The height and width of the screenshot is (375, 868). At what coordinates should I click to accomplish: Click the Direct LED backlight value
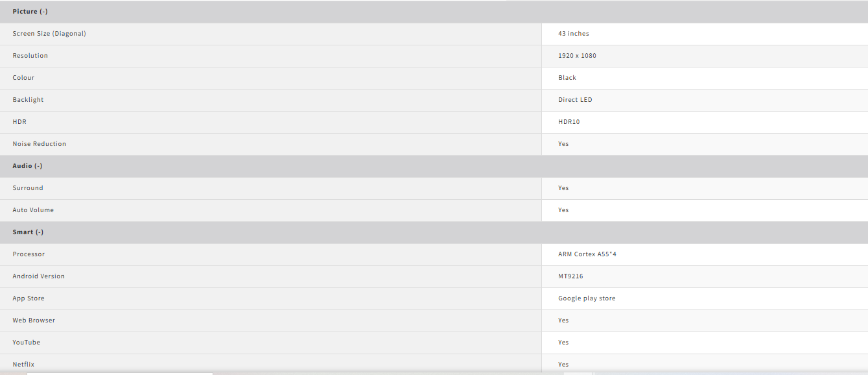(575, 100)
